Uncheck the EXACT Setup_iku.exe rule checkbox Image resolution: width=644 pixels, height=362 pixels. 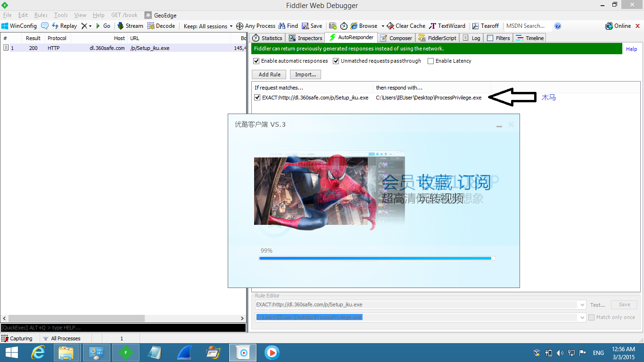tap(257, 98)
